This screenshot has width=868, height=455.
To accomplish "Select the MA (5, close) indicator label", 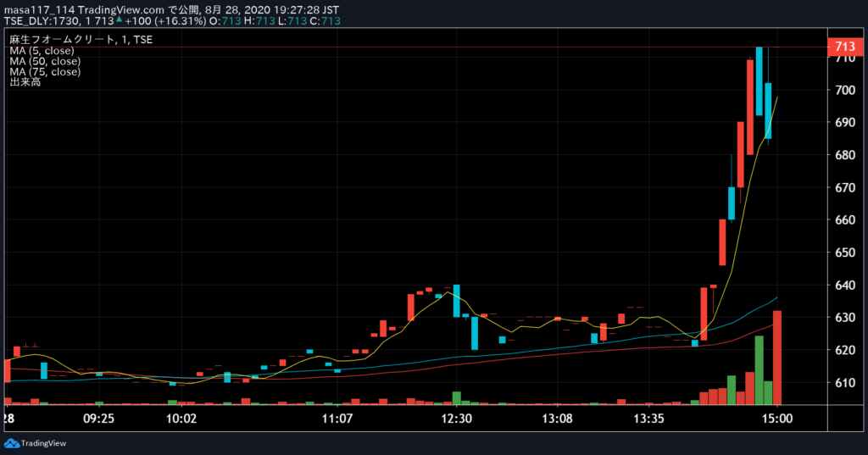I will click(42, 51).
